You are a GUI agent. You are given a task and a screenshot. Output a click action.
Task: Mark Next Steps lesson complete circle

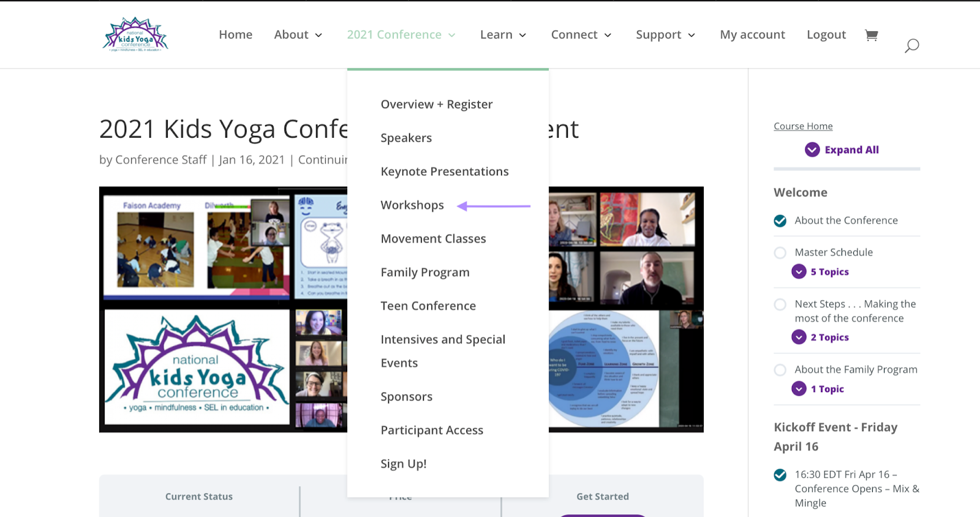780,304
